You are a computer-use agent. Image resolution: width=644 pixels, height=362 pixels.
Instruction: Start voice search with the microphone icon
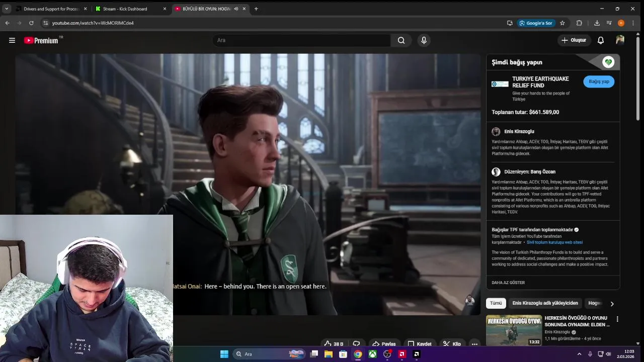pos(424,40)
